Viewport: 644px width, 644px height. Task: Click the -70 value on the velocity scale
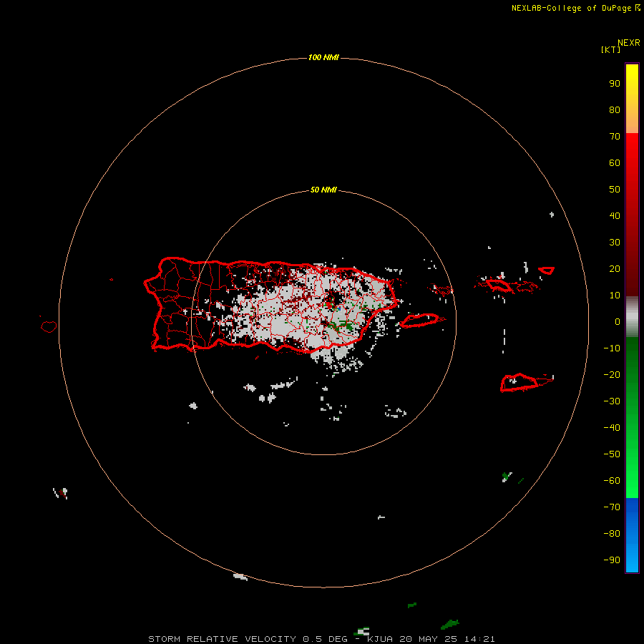(612, 507)
